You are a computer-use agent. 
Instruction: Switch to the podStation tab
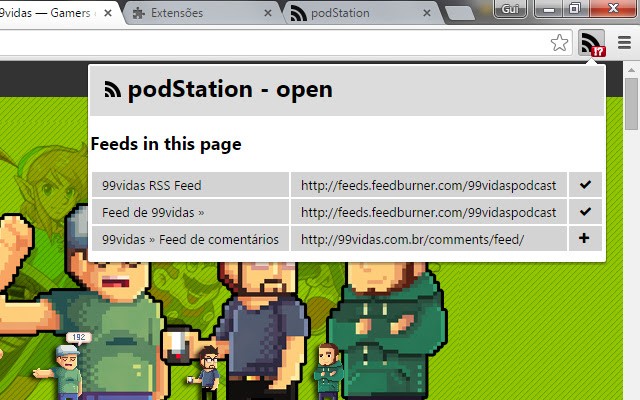[x=340, y=13]
